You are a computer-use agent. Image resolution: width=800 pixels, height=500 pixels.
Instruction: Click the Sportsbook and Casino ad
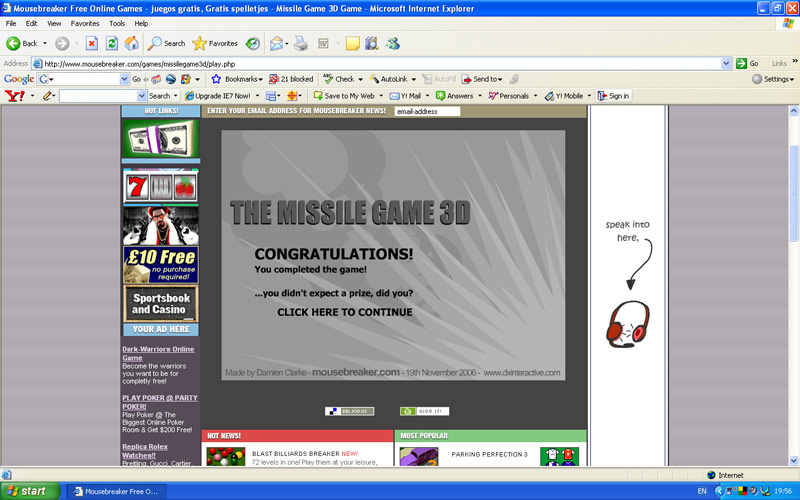pyautogui.click(x=161, y=304)
